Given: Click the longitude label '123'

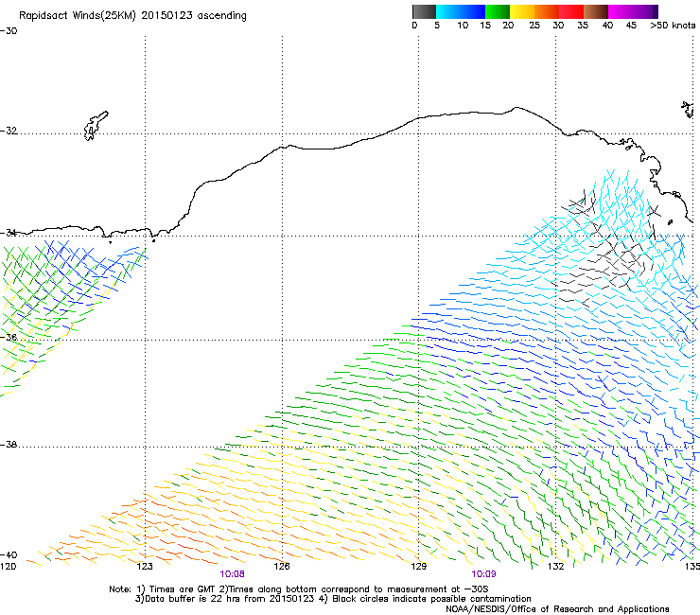Looking at the screenshot, I should (145, 567).
